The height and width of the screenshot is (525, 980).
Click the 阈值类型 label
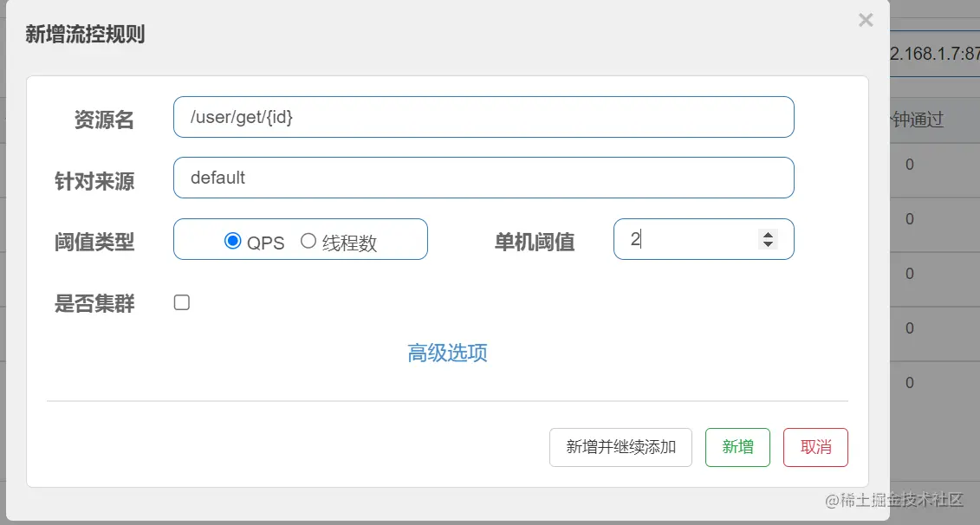pyautogui.click(x=94, y=241)
